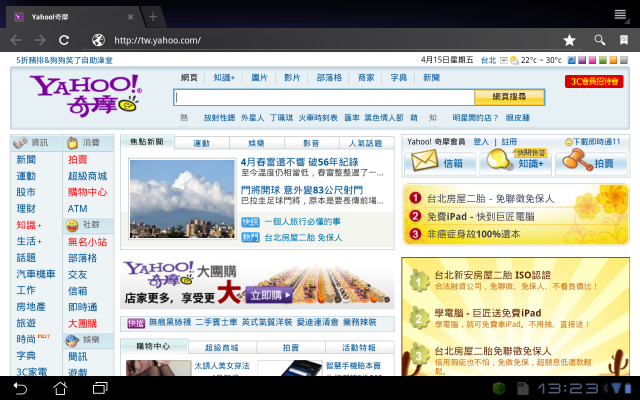Screen dimensions: 640x400
Task: Open 拍賣 via the gavel icon
Action: tap(577, 160)
